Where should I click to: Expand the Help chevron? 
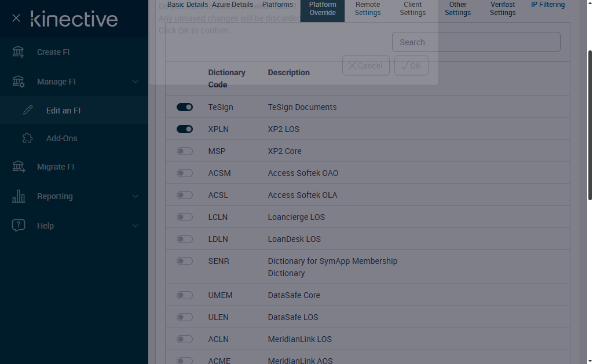coord(135,225)
